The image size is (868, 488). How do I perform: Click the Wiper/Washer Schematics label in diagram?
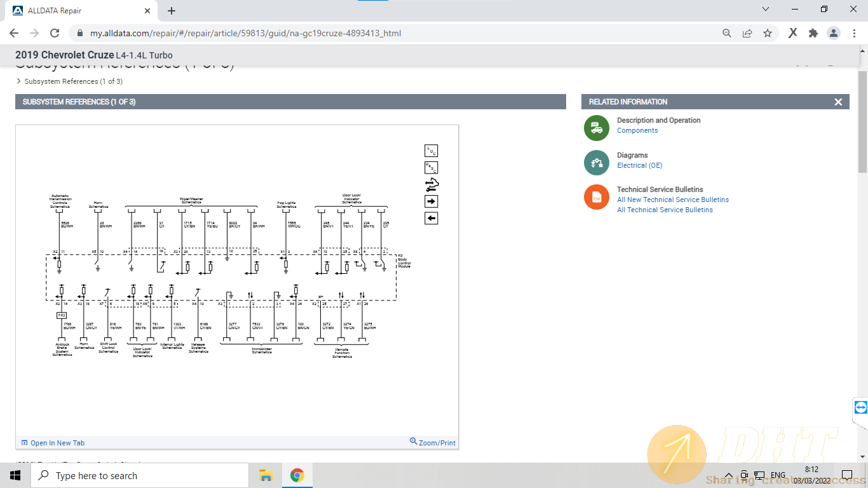pos(191,200)
